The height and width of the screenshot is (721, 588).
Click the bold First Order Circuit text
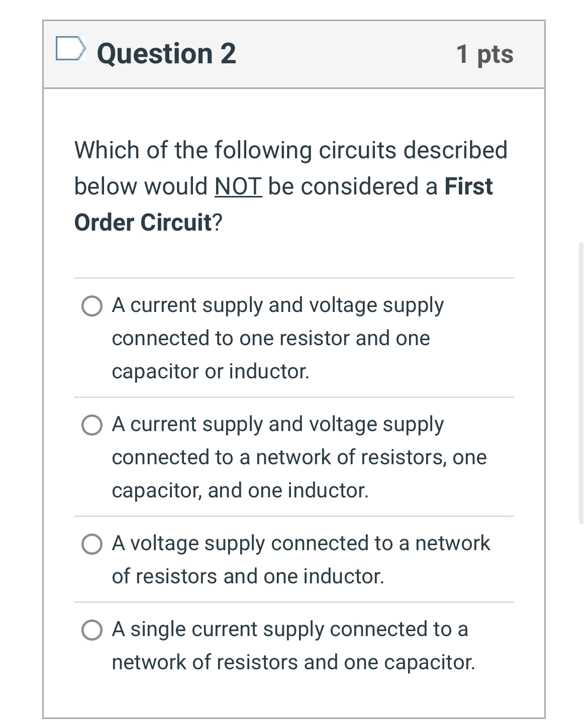[x=142, y=220]
